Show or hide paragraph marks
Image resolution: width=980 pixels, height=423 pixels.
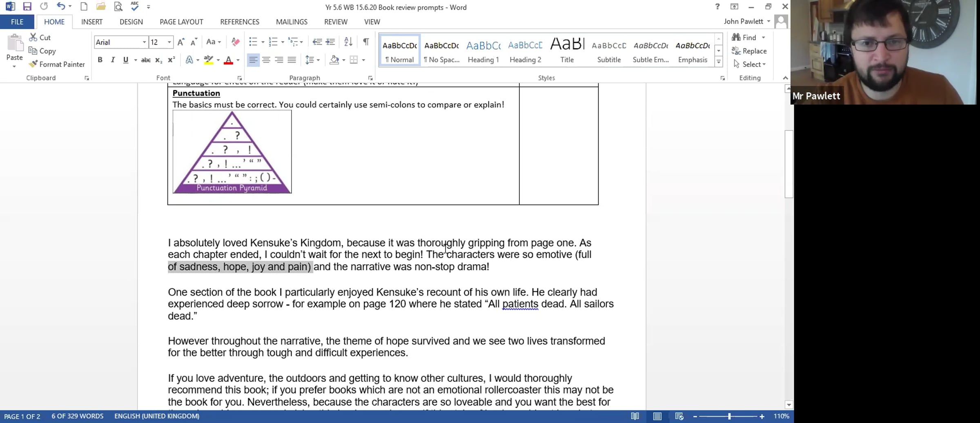(x=366, y=42)
